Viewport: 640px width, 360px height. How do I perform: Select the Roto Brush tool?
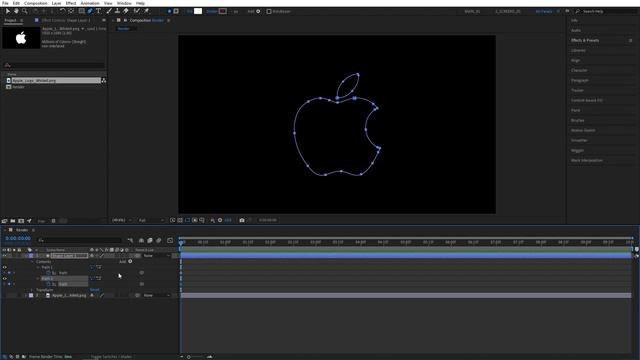tap(137, 11)
